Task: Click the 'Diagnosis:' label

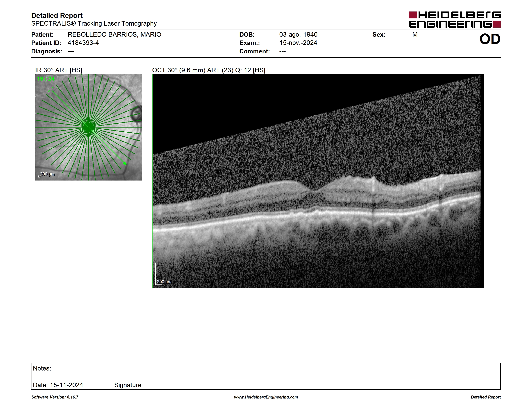Action: pyautogui.click(x=47, y=51)
